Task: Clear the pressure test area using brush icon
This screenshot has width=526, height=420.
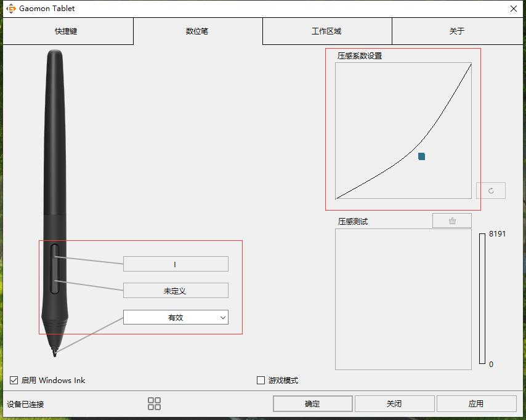Action: 452,220
